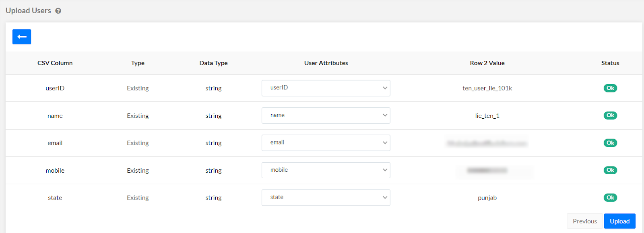Click Existing type in the state row
Viewport: 644px width, 233px height.
click(x=138, y=198)
